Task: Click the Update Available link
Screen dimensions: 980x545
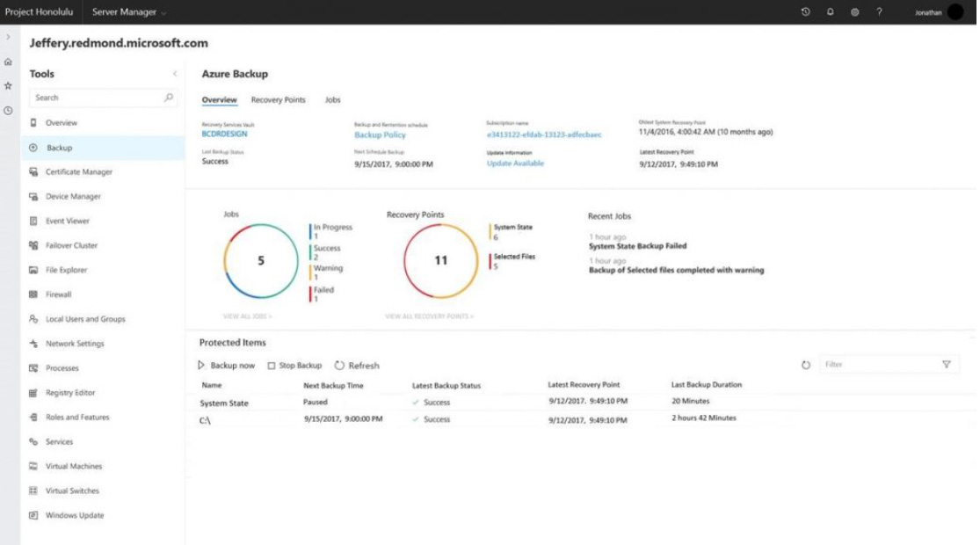Action: [x=516, y=163]
